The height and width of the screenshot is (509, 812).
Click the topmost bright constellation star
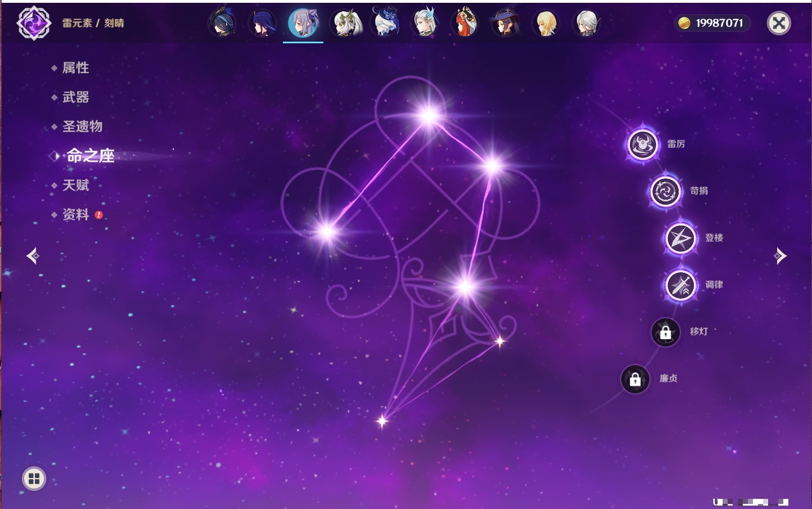tap(429, 116)
